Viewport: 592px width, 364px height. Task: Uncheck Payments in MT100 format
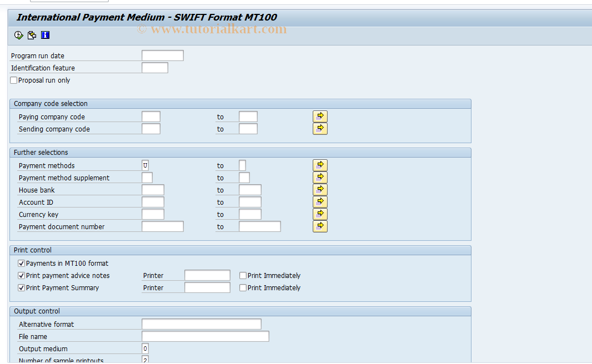pos(22,263)
